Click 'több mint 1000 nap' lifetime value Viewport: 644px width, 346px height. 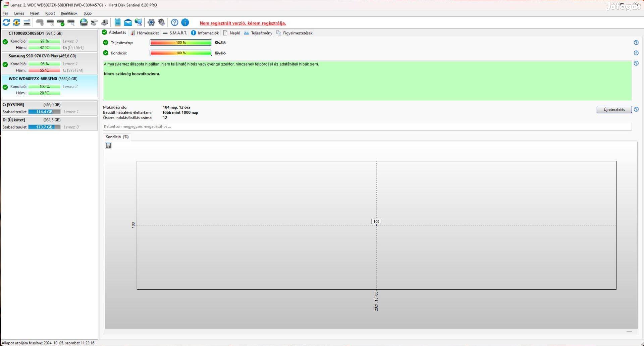[x=180, y=112]
